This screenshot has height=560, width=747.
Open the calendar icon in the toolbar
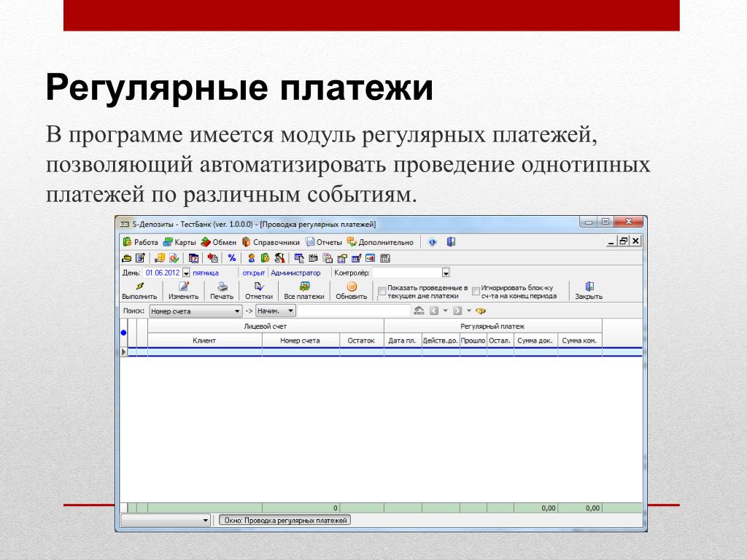pyautogui.click(x=193, y=258)
